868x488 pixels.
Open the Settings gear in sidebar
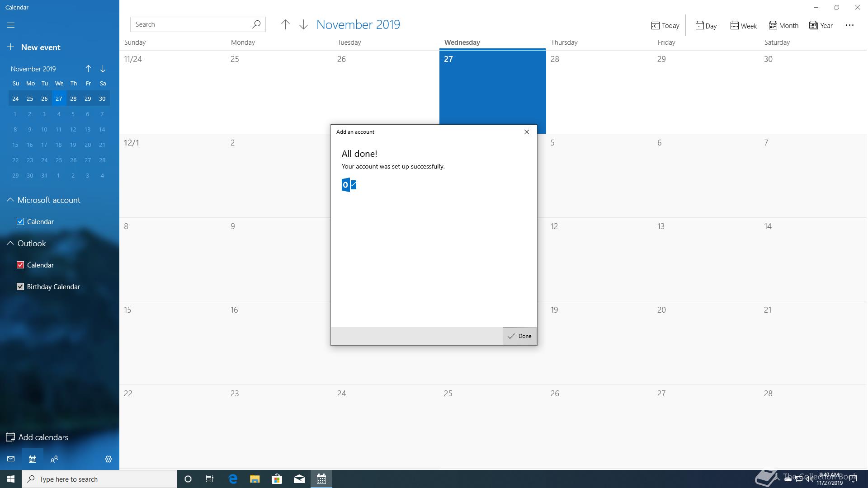coord(108,459)
